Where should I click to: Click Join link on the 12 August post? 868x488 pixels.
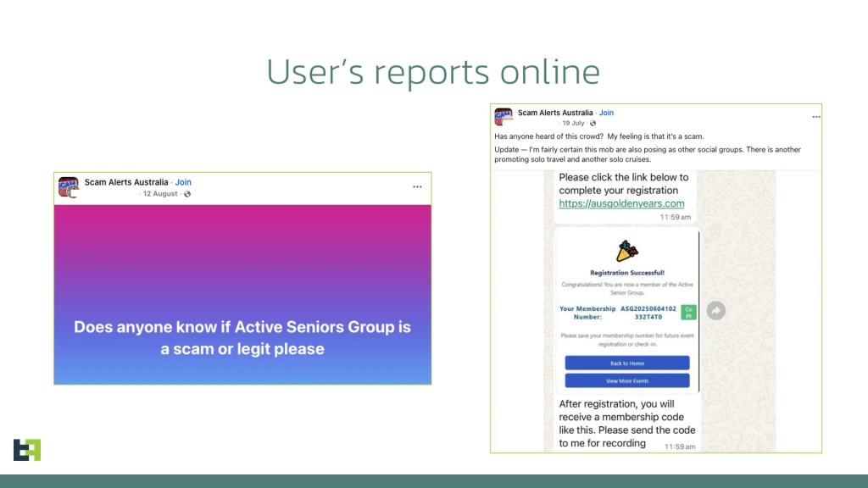tap(183, 182)
